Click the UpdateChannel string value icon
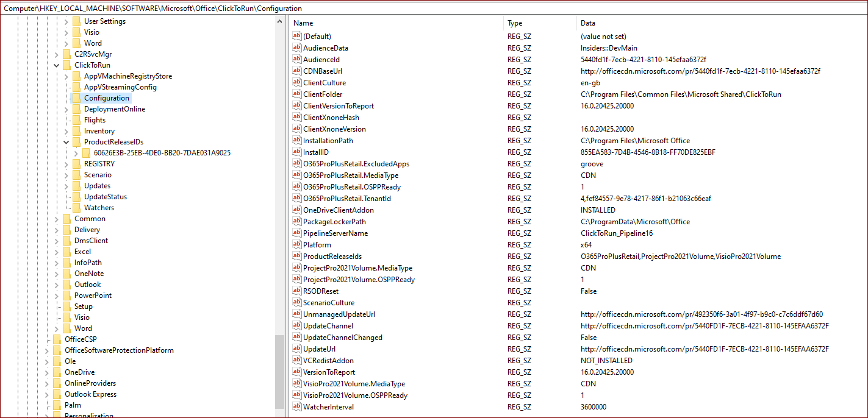The width and height of the screenshot is (868, 418). pyautogui.click(x=297, y=326)
